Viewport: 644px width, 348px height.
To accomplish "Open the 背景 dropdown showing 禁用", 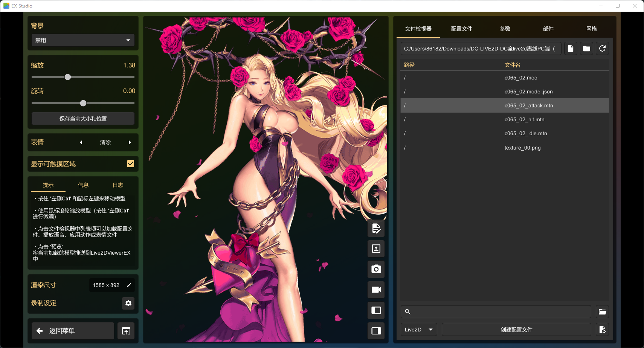I will coord(83,40).
